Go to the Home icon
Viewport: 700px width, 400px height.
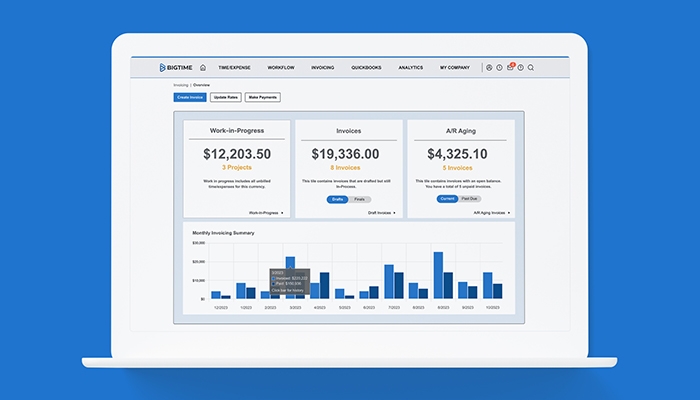point(203,67)
